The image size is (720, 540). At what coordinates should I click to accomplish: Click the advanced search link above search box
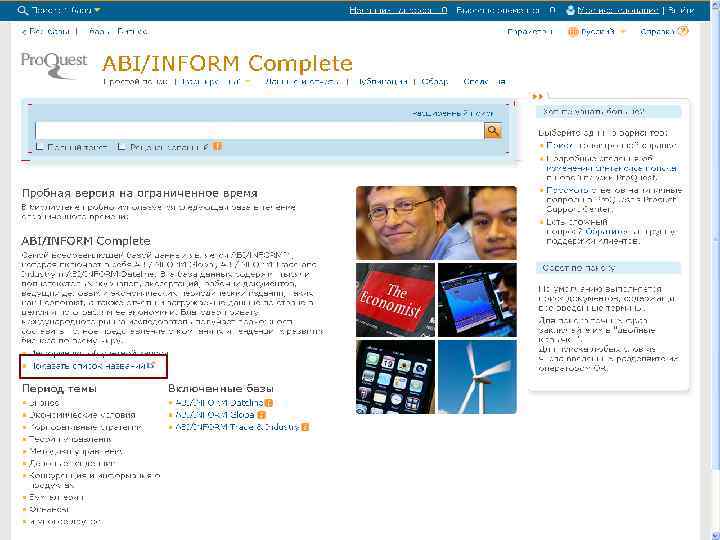click(x=452, y=113)
